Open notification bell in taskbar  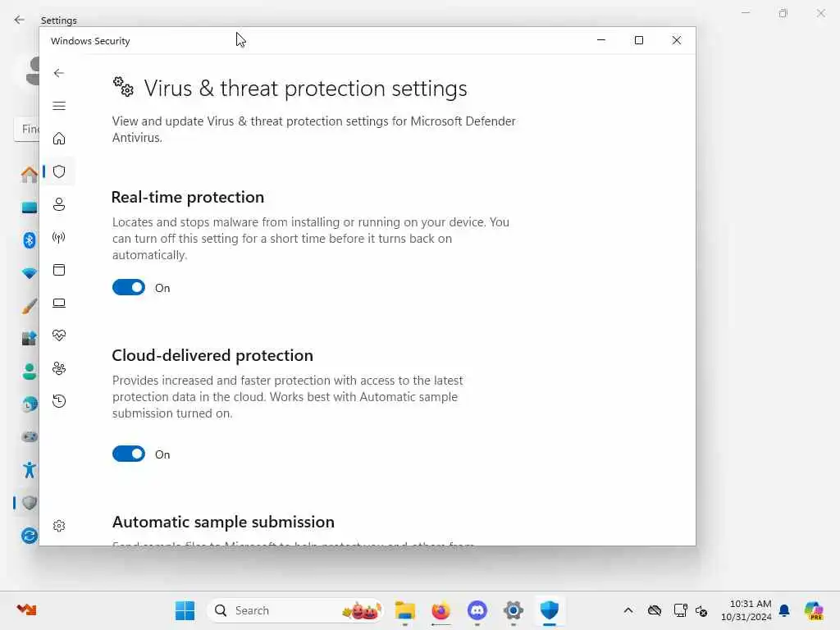coord(784,610)
